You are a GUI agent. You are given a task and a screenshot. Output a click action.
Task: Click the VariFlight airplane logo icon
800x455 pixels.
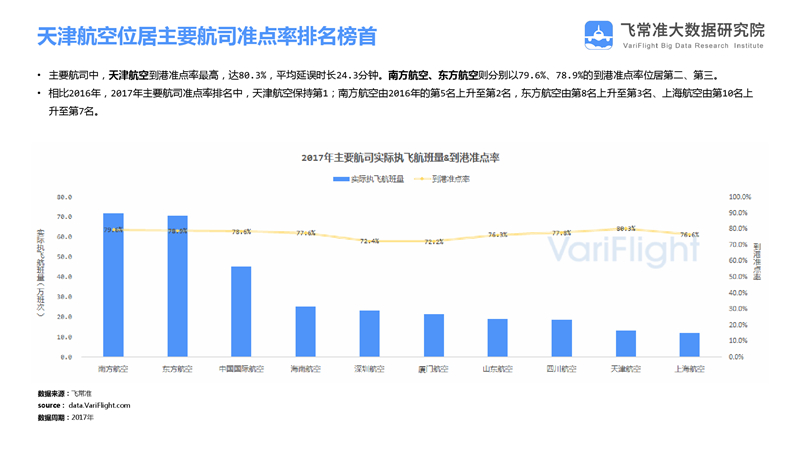[x=598, y=35]
